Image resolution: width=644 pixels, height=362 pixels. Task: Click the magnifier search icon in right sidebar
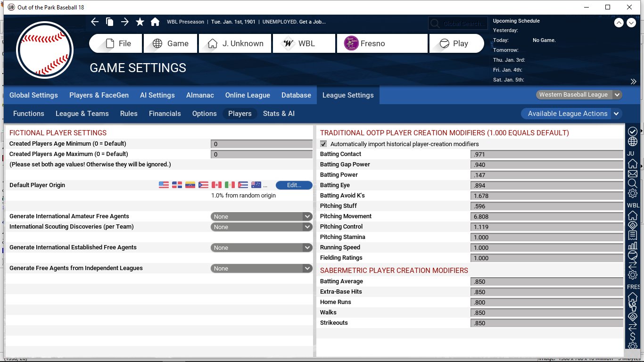click(633, 184)
